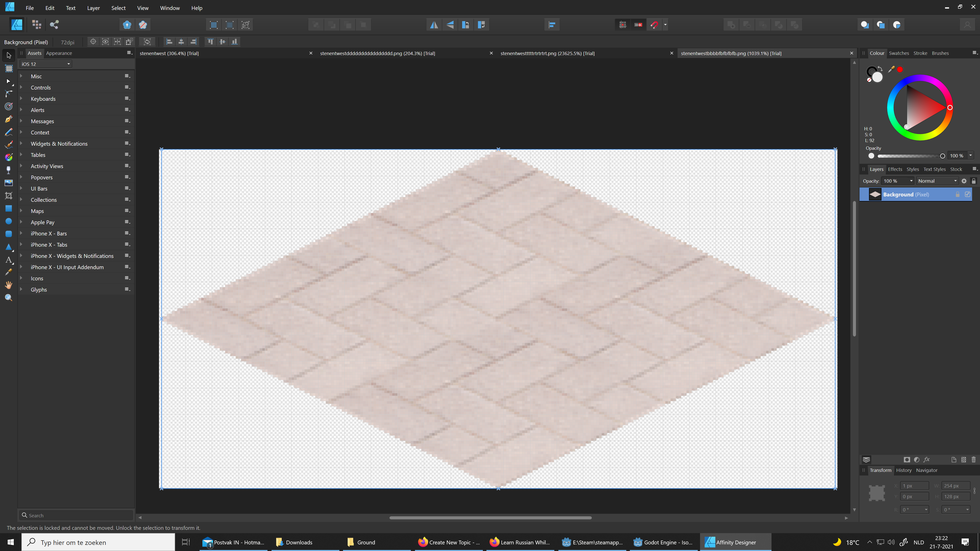The image size is (980, 551).
Task: Select the Zoom tool
Action: [8, 297]
